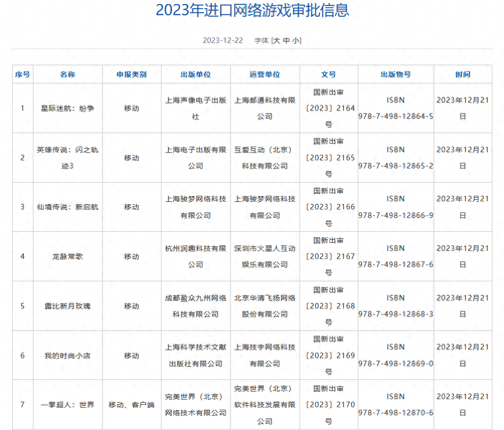This screenshot has height=430, width=504.
Task: Set font size to medium (中)
Action: (286, 40)
